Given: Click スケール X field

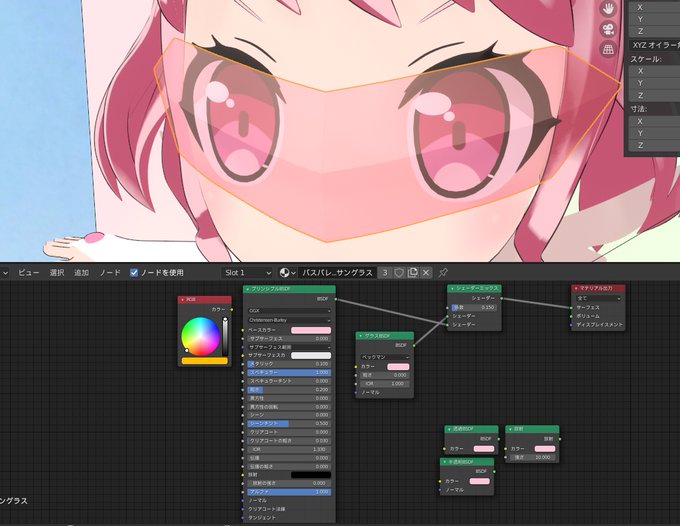Looking at the screenshot, I should tap(654, 71).
